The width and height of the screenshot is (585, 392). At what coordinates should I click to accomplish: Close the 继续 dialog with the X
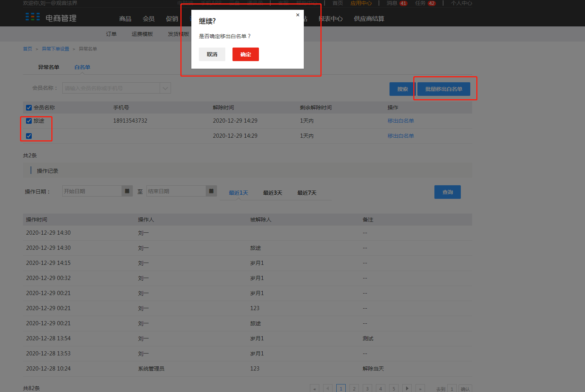(298, 15)
